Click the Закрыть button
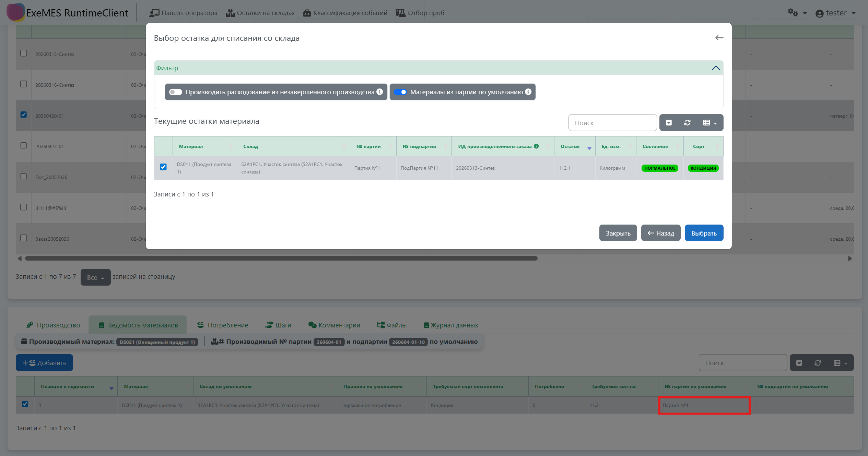The width and height of the screenshot is (868, 456). coord(618,233)
